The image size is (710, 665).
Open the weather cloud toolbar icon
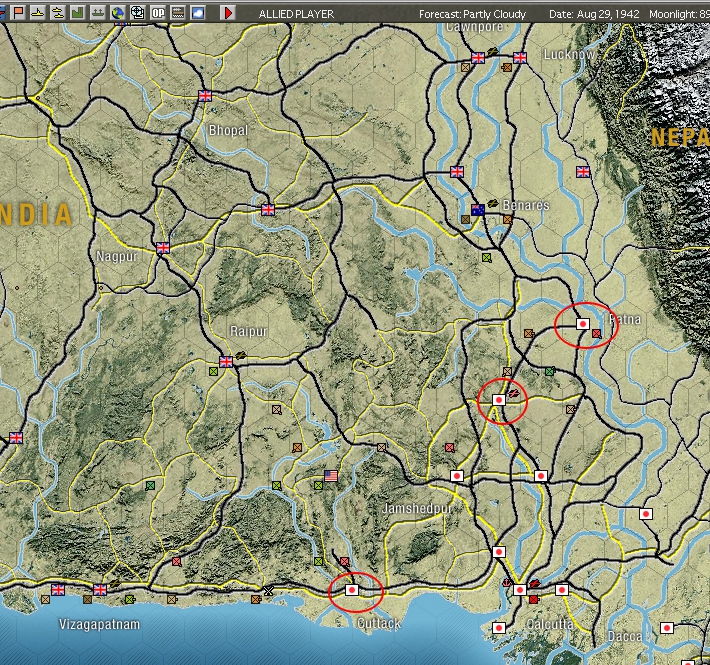coord(198,13)
